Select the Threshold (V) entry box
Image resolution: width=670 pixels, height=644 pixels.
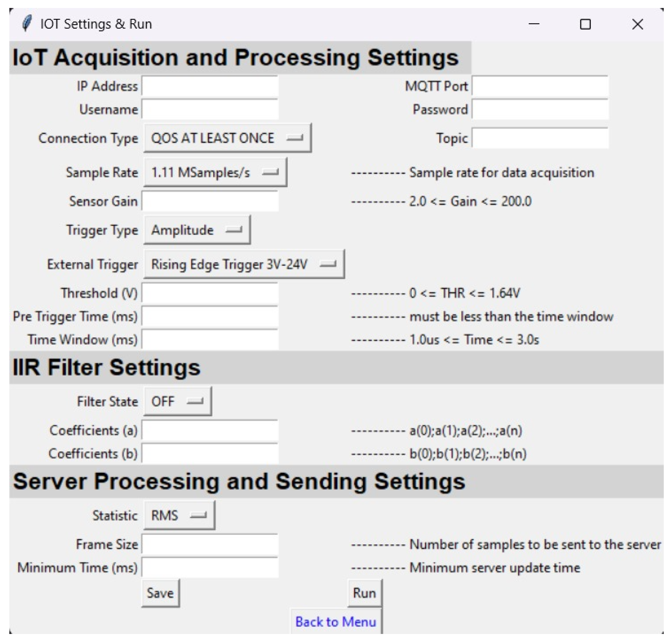(x=210, y=293)
